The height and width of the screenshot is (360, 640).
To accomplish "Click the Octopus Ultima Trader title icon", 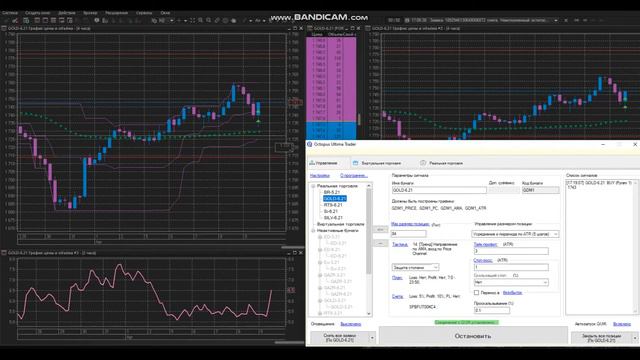I will [309, 144].
